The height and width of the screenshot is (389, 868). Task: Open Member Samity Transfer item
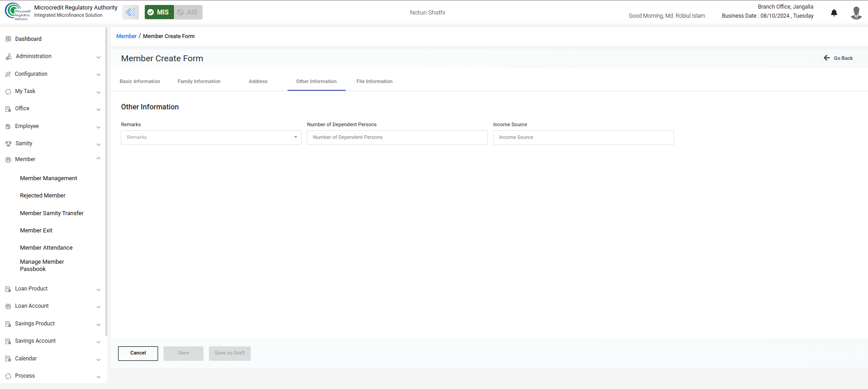tap(52, 213)
